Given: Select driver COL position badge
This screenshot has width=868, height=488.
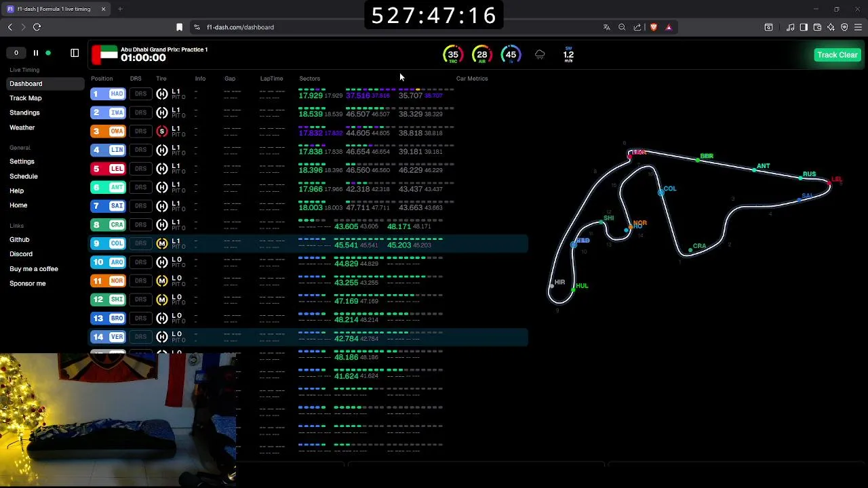Looking at the screenshot, I should click(108, 243).
